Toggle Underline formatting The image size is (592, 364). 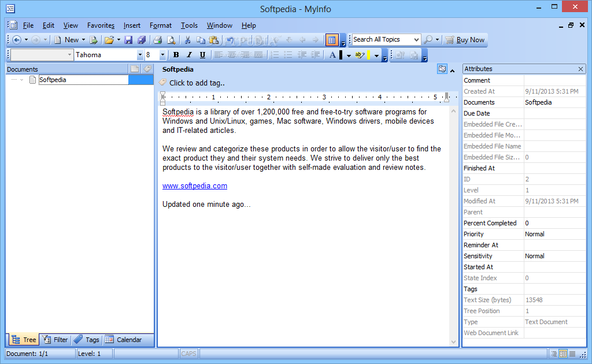202,55
